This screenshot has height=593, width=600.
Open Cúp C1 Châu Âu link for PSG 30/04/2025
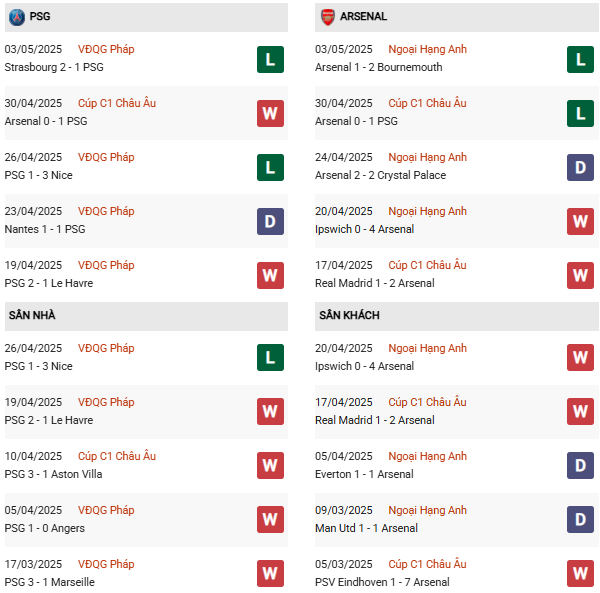tap(117, 103)
